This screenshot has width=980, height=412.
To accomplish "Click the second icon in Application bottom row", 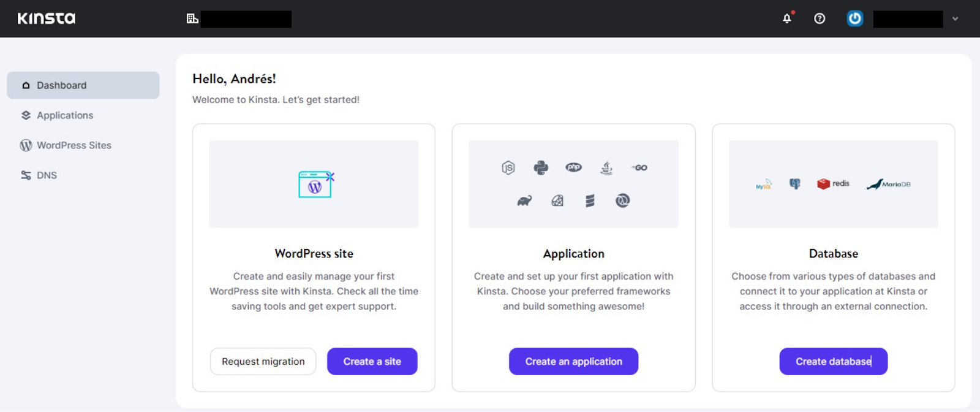I will pyautogui.click(x=557, y=200).
